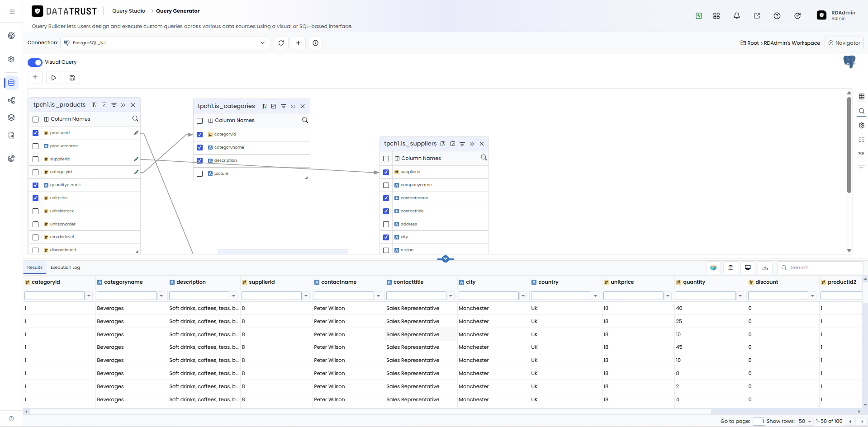
Task: Uncheck the city column in suppliers
Action: 386,237
